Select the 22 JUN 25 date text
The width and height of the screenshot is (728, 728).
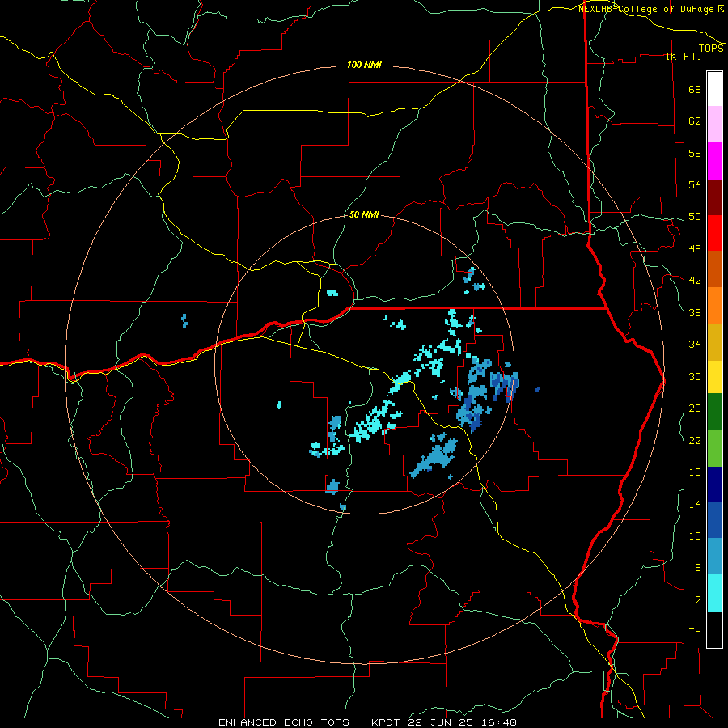441,722
